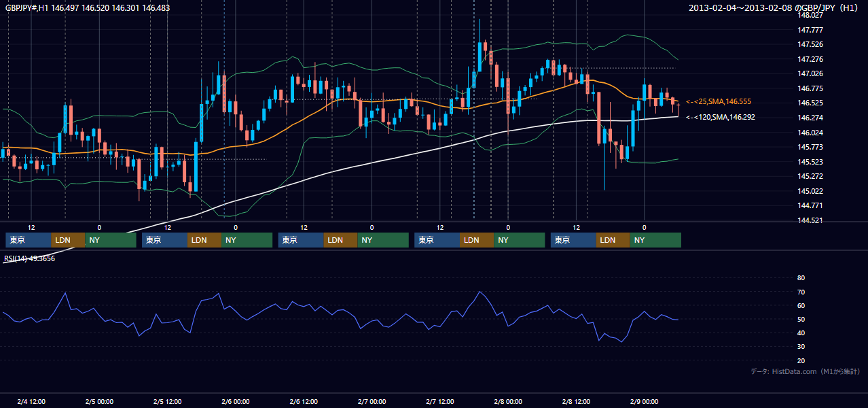Image resolution: width=868 pixels, height=408 pixels.
Task: Click the 146.024 price axis label
Action: point(812,133)
